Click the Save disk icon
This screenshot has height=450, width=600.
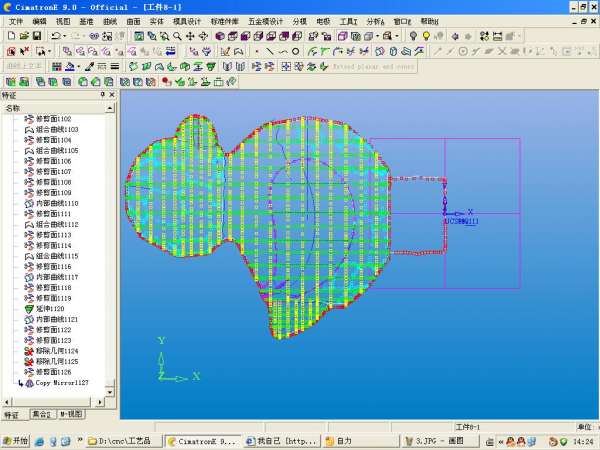click(35, 36)
